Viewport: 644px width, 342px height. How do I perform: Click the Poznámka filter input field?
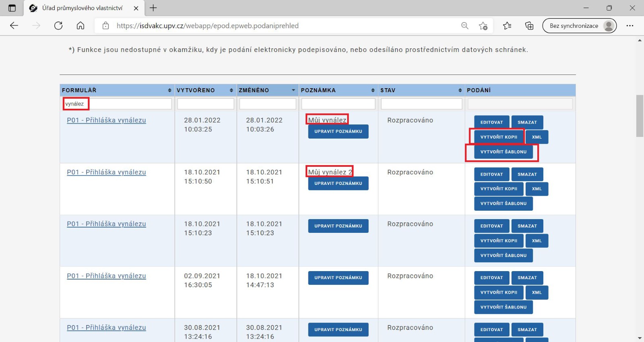coord(338,104)
